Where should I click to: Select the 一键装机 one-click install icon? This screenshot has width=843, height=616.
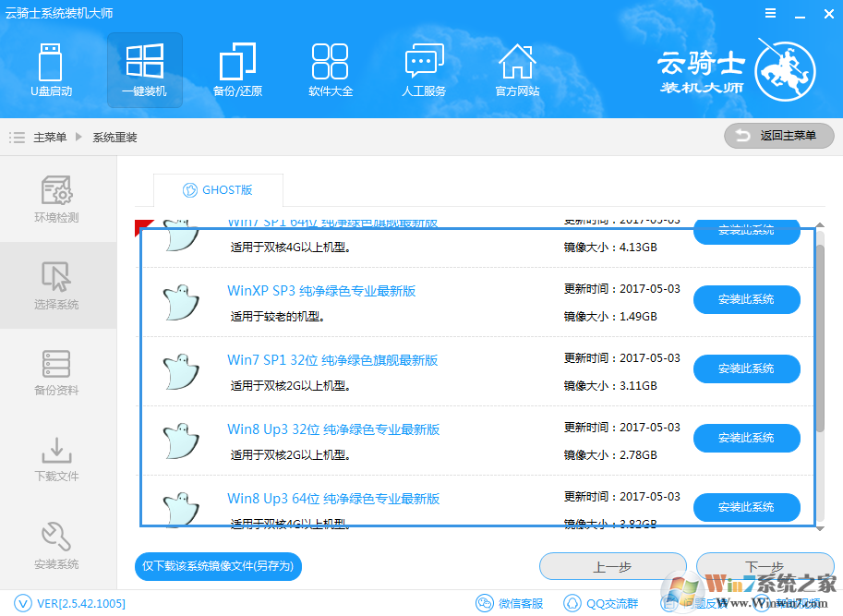(x=144, y=69)
